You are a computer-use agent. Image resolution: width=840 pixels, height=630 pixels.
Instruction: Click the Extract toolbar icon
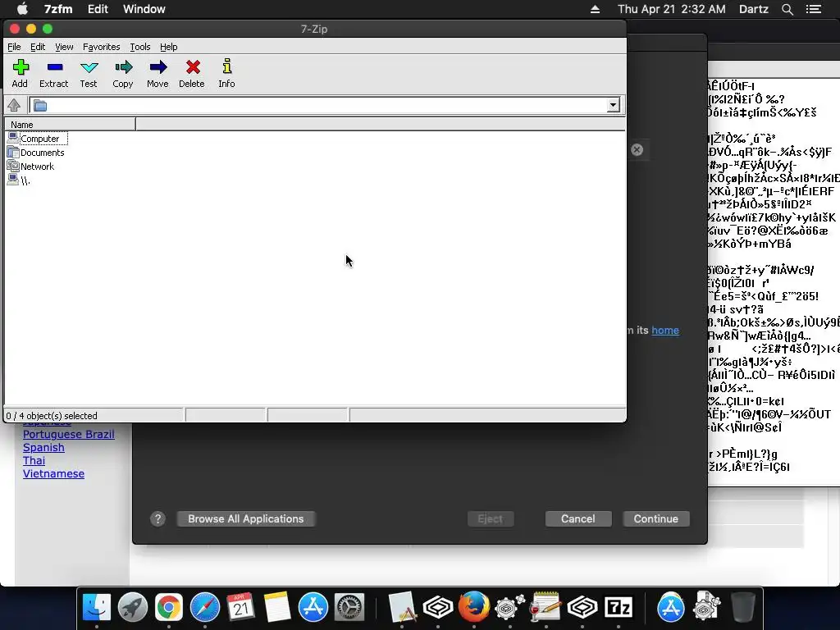pos(55,67)
